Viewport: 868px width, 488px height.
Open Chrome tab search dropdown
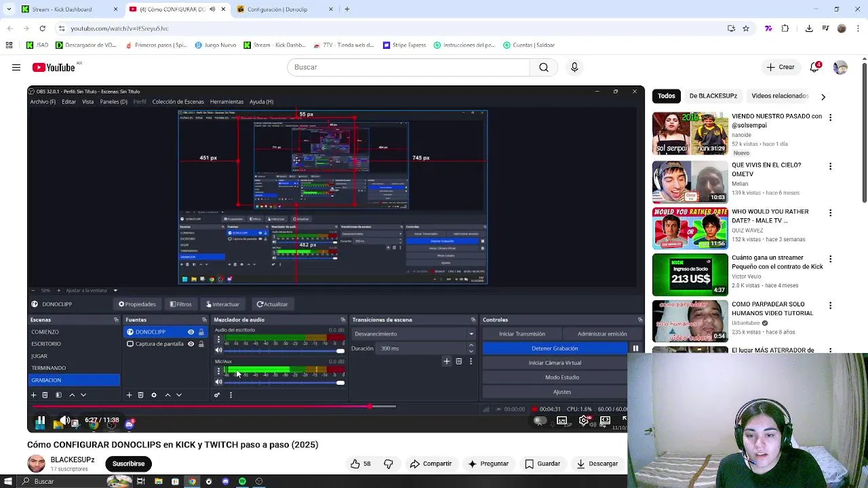8,9
